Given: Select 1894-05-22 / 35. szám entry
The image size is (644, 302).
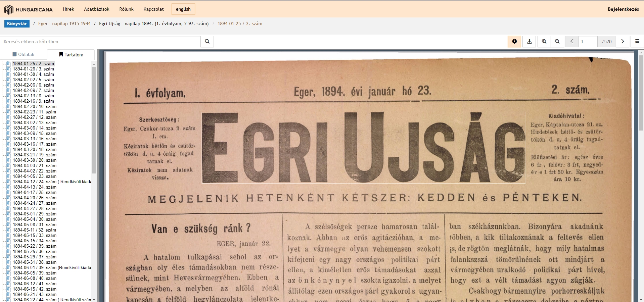Looking at the screenshot, I should coord(35,246).
